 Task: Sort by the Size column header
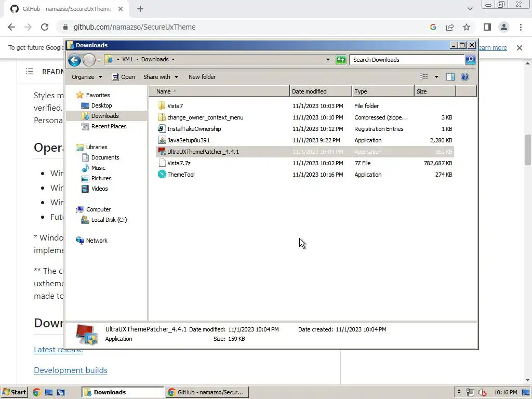click(x=435, y=91)
